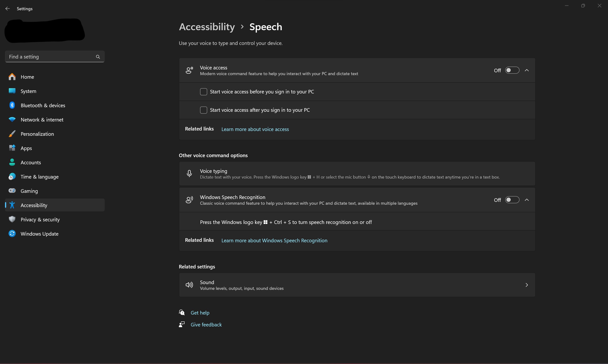This screenshot has width=608, height=364.
Task: Click the Accessibility menu item in sidebar
Action: click(x=34, y=205)
